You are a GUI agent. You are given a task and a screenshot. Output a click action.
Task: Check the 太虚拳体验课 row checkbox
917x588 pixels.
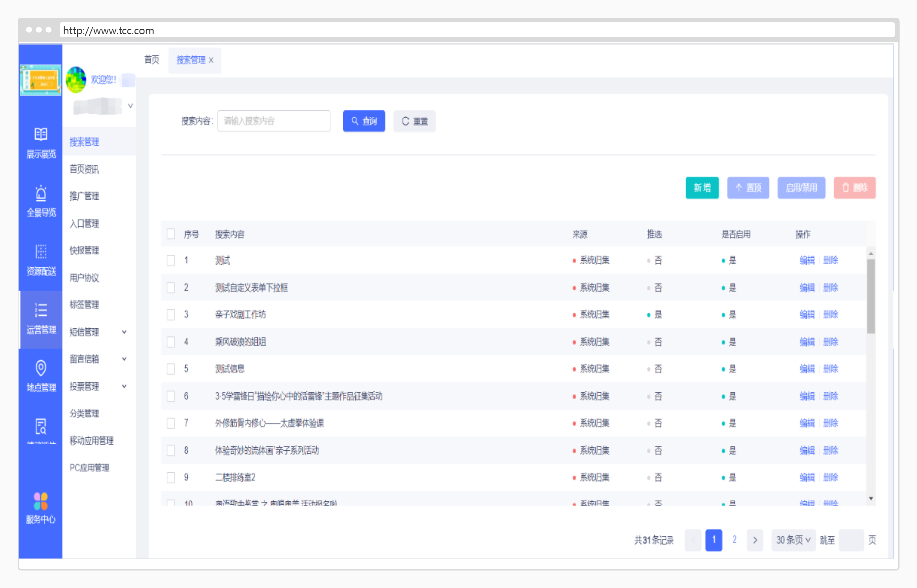tap(171, 423)
